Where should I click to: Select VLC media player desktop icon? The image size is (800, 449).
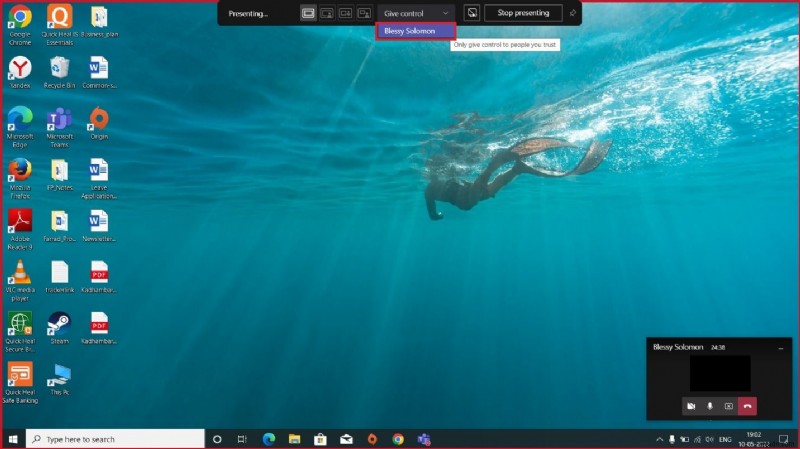pyautogui.click(x=20, y=281)
